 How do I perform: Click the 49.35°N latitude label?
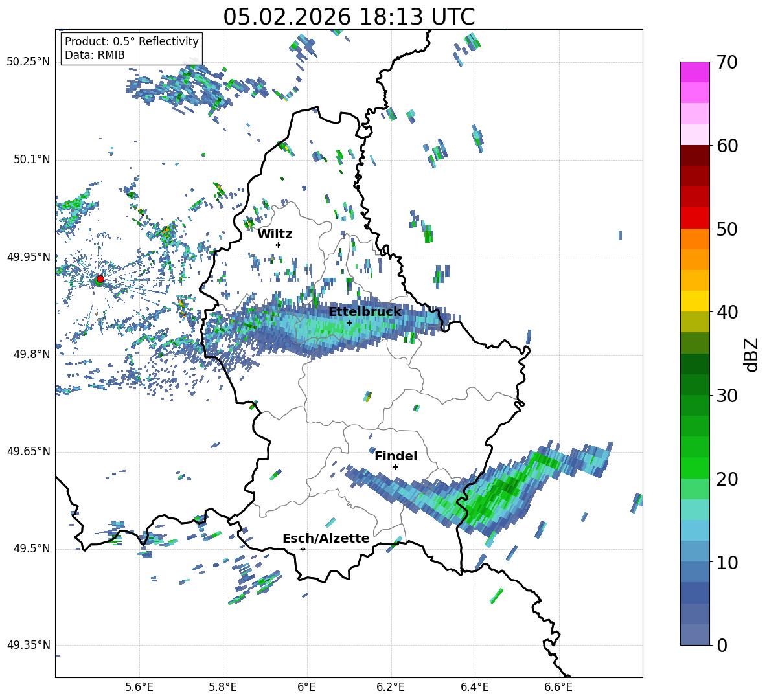[x=29, y=645]
